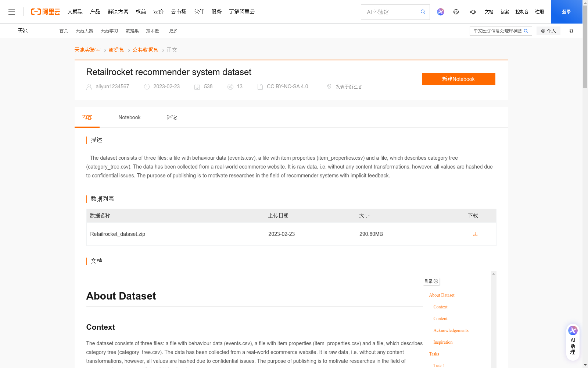The height and width of the screenshot is (368, 588).
Task: Open the 服务 menu item
Action: (x=216, y=12)
